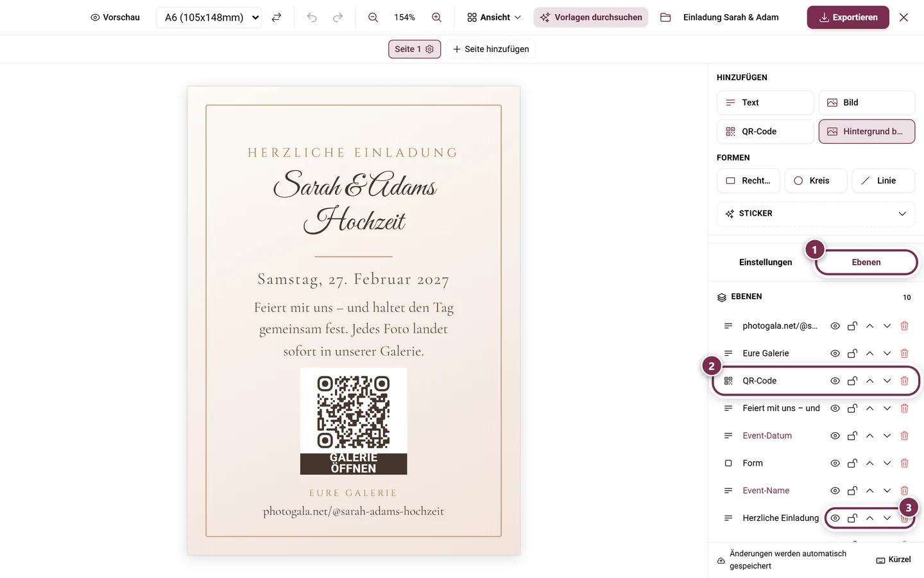Switch to the Einstellungen tab
924x578 pixels.
coord(766,262)
